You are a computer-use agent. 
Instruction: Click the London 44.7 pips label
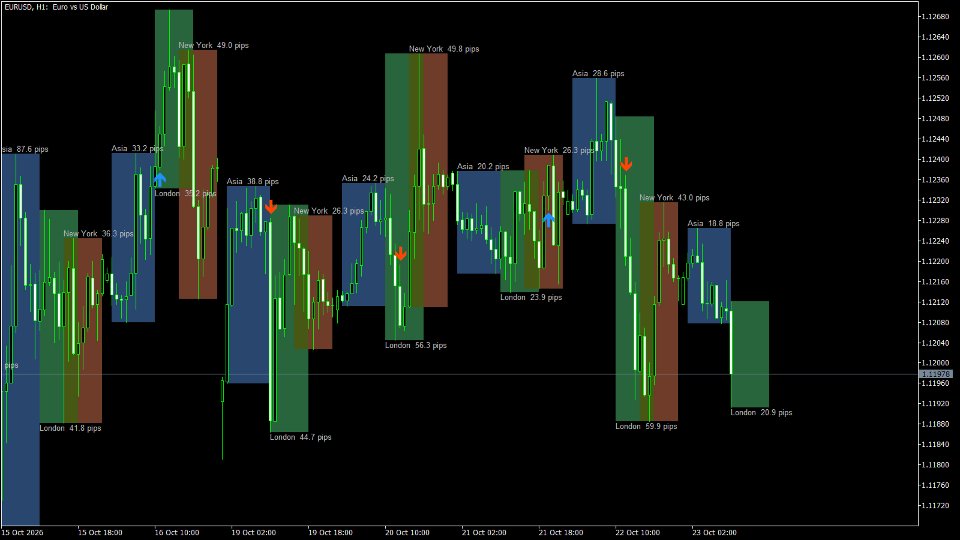[x=301, y=437]
